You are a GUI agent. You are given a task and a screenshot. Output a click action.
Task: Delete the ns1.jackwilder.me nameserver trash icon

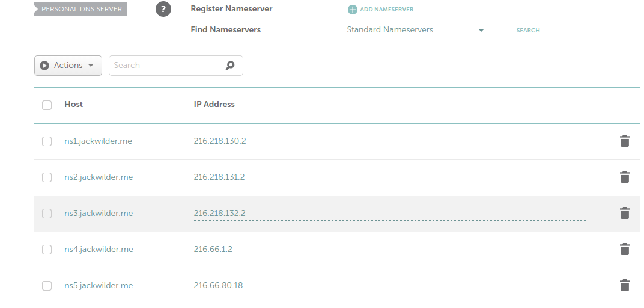pos(625,141)
